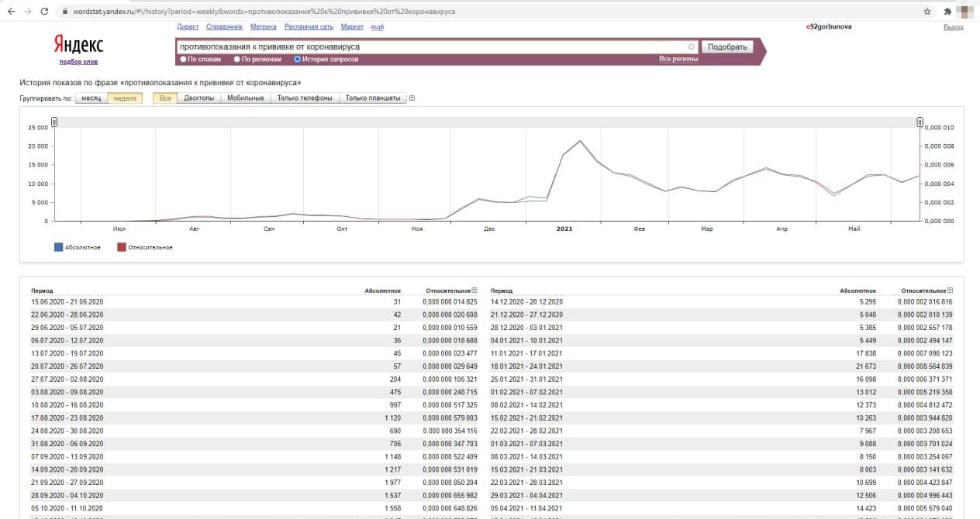This screenshot has width=980, height=519.
Task: Select the 15.06.2020 - 21.06.2020 period row
Action: coord(254,301)
